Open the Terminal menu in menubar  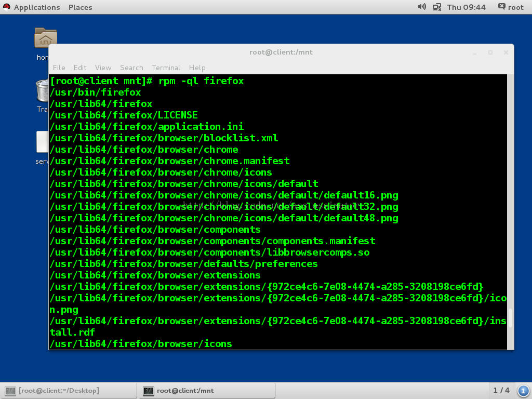coord(166,68)
